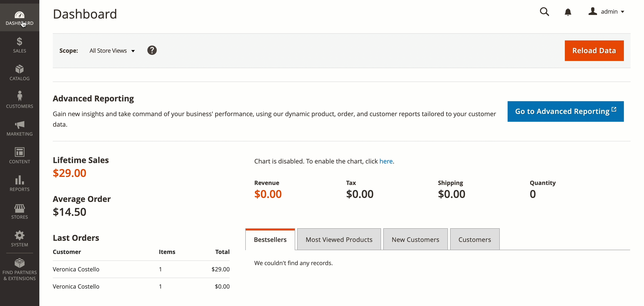Click Go to Advanced Reporting button
The image size is (644, 306).
pyautogui.click(x=566, y=111)
